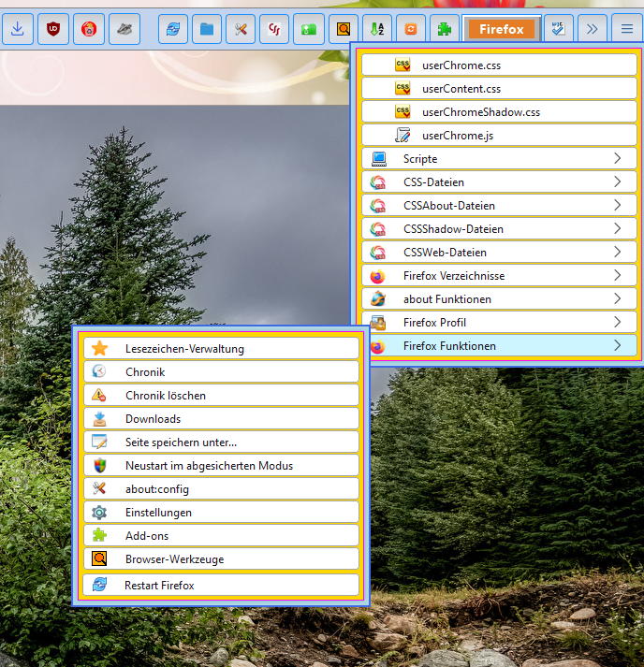Expand the CSSAbout-Dateien submenu arrow
Screen dimensions: 644x667
618,205
